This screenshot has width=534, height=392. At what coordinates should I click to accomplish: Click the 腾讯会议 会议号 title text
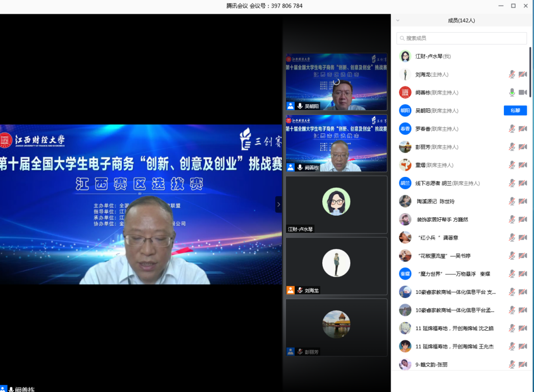(x=264, y=6)
